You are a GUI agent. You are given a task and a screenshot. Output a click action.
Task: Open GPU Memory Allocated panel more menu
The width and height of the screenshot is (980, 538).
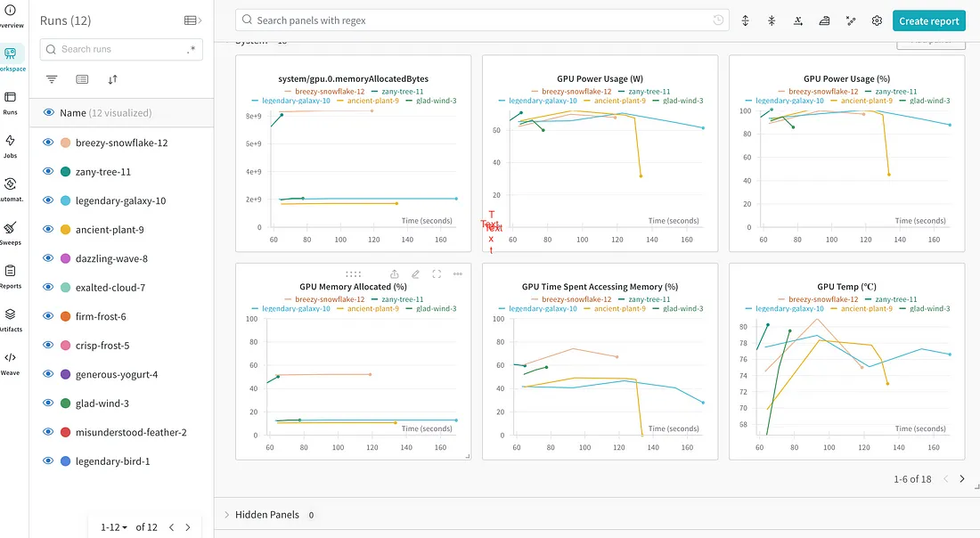[458, 274]
